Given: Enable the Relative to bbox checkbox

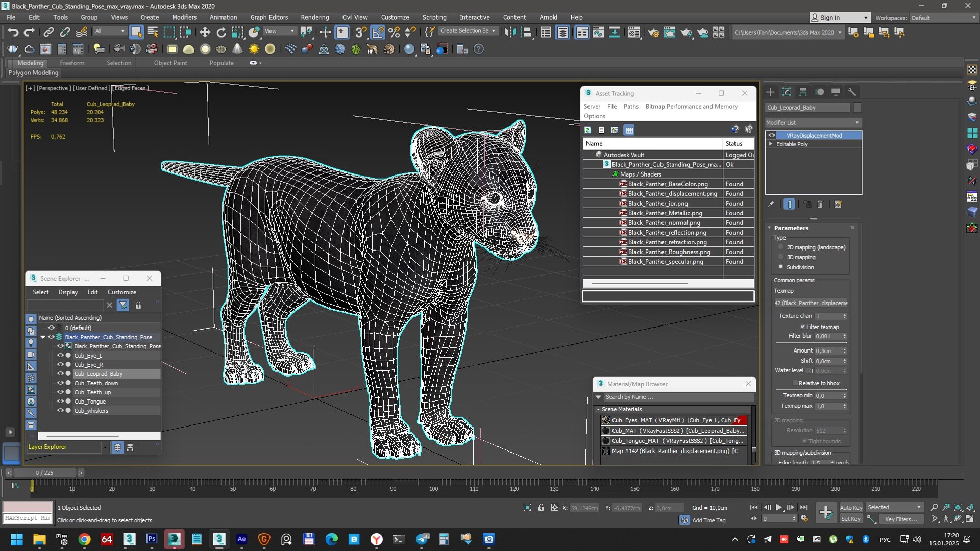Looking at the screenshot, I should click(x=795, y=383).
